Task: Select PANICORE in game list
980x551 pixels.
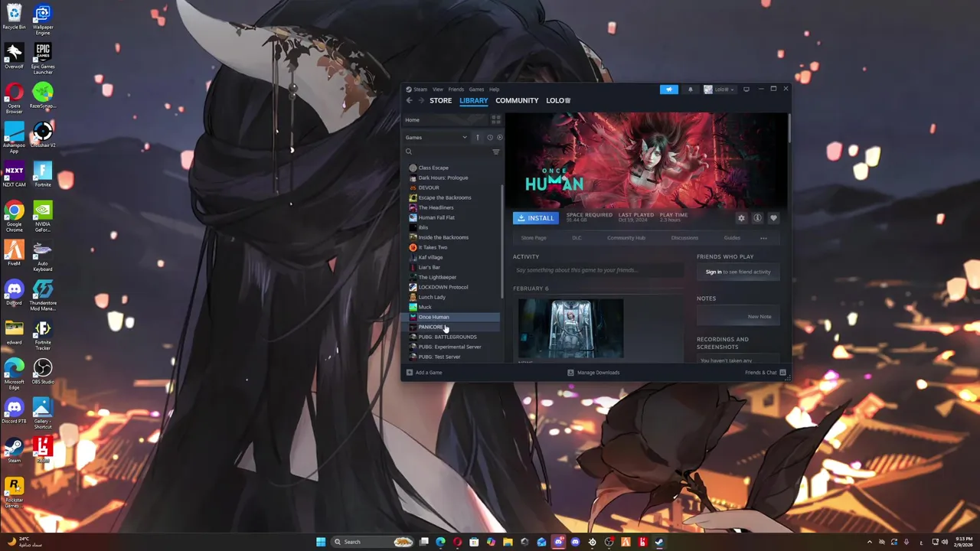Action: pyautogui.click(x=452, y=327)
